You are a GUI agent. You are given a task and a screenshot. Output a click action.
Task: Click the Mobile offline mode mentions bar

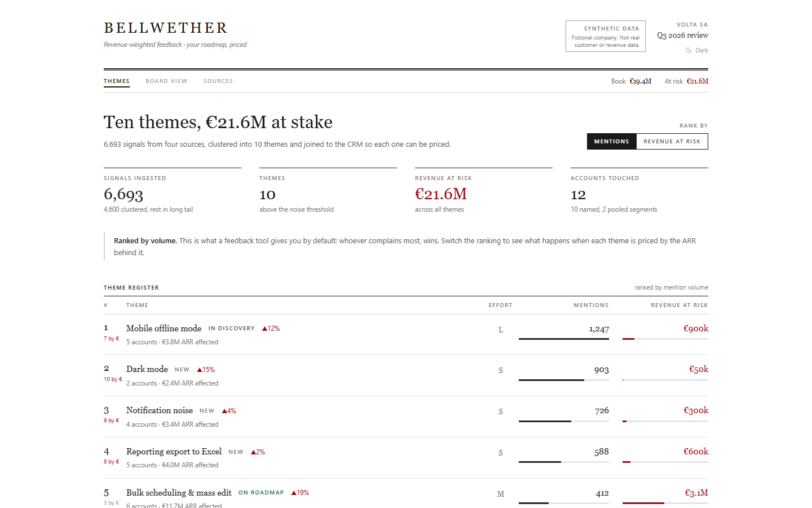click(x=564, y=339)
